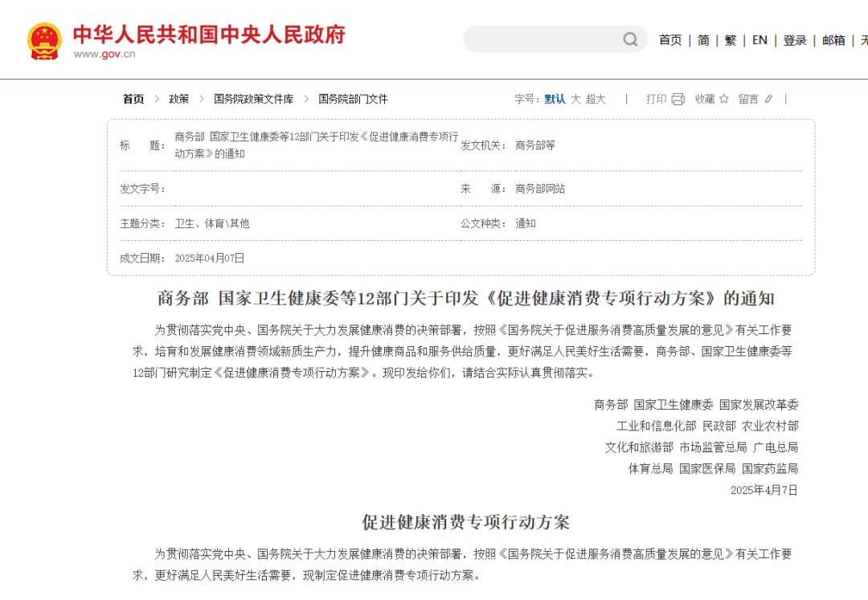Click the national emblem logo

43,41
